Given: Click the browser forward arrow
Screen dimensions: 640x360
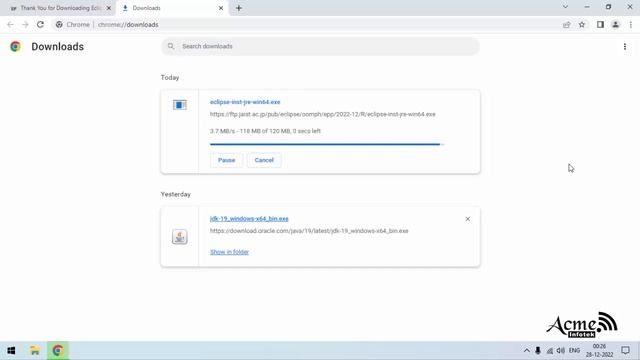Looking at the screenshot, I should click(x=25, y=24).
